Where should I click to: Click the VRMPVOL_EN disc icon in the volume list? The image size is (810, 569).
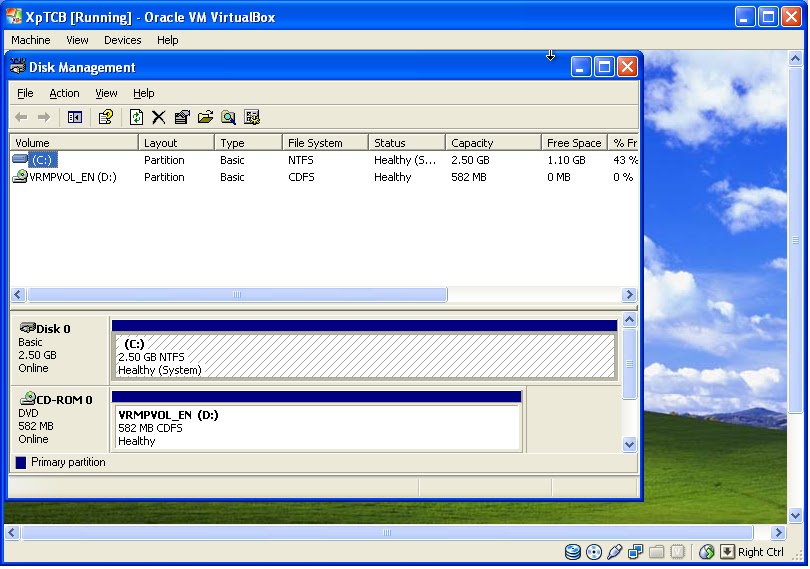point(20,176)
